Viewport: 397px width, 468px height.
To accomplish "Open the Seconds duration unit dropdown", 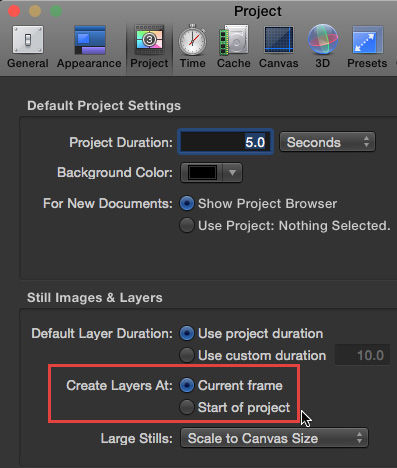I will (x=327, y=142).
